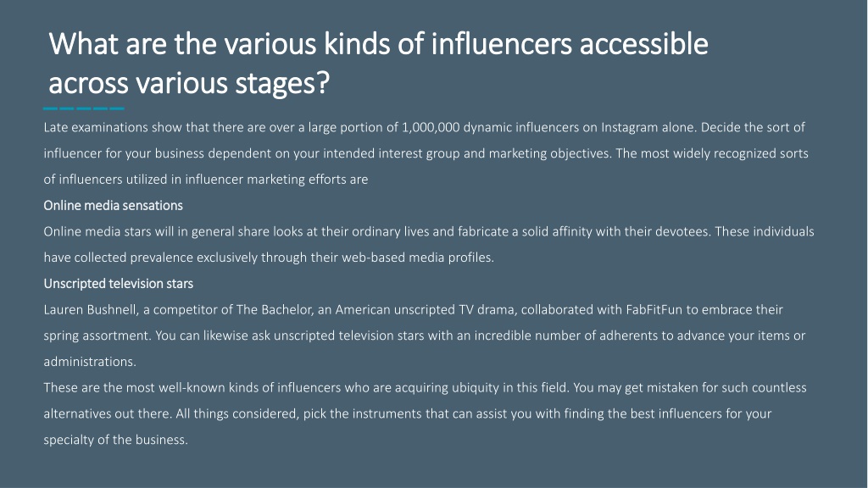
Task: Click the line starting 'Online media stars will'
Action: 429,231
